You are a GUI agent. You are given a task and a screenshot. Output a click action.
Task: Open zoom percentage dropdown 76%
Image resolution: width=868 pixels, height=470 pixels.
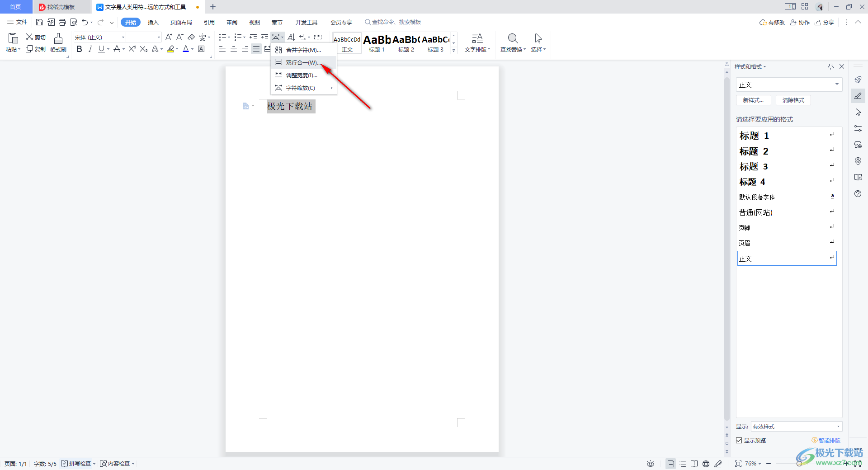point(753,464)
